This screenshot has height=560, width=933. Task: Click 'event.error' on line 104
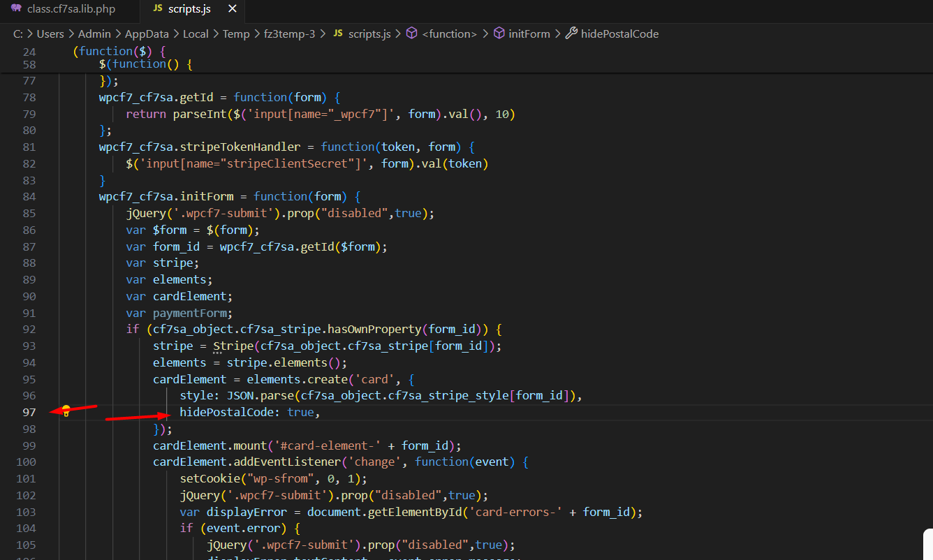[244, 528]
